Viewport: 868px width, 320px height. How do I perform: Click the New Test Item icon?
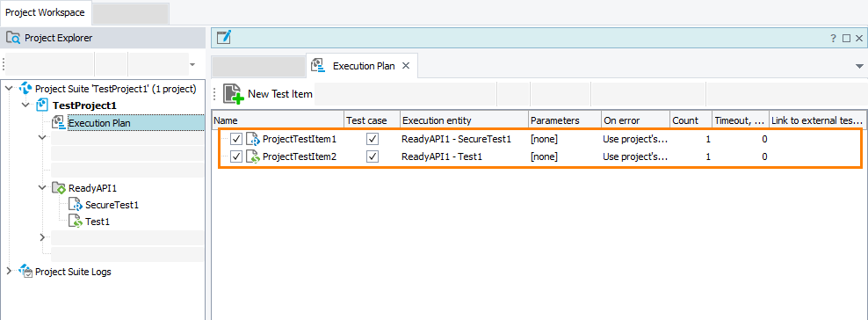click(233, 94)
